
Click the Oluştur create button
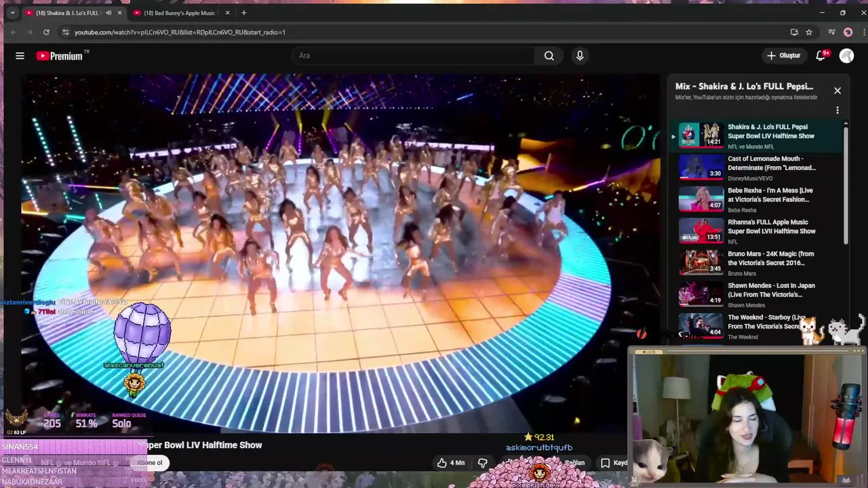tap(784, 56)
